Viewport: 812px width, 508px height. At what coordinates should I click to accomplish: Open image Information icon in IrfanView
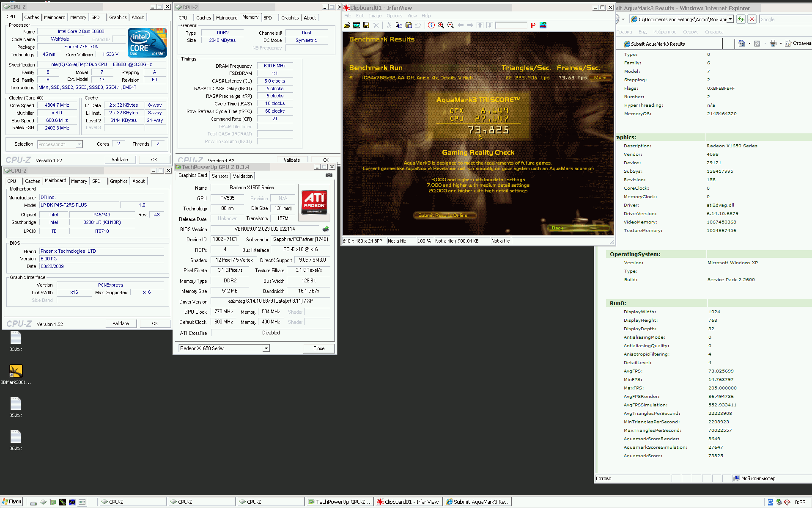point(431,25)
